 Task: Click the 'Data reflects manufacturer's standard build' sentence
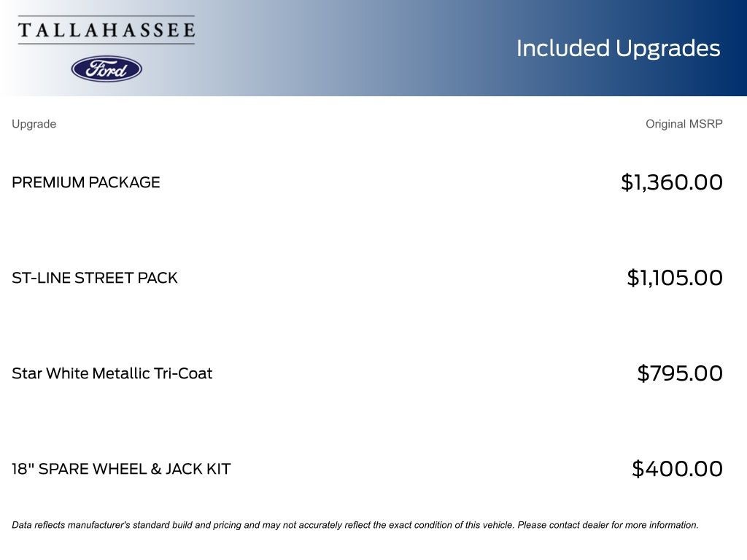pos(263,525)
